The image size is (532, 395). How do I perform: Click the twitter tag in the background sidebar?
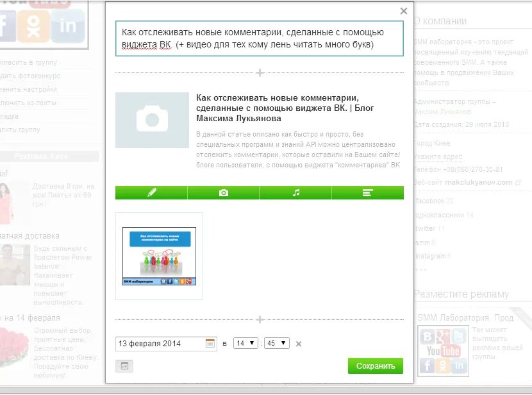pos(426,228)
